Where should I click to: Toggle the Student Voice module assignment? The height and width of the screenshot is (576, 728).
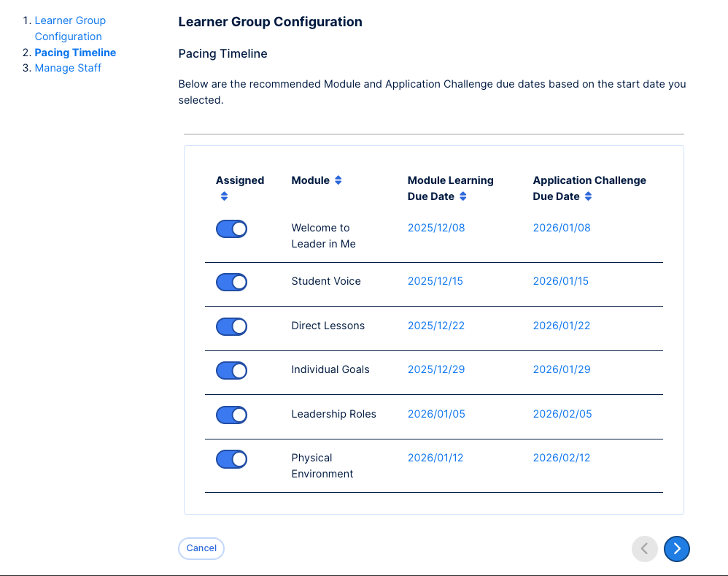tap(231, 282)
